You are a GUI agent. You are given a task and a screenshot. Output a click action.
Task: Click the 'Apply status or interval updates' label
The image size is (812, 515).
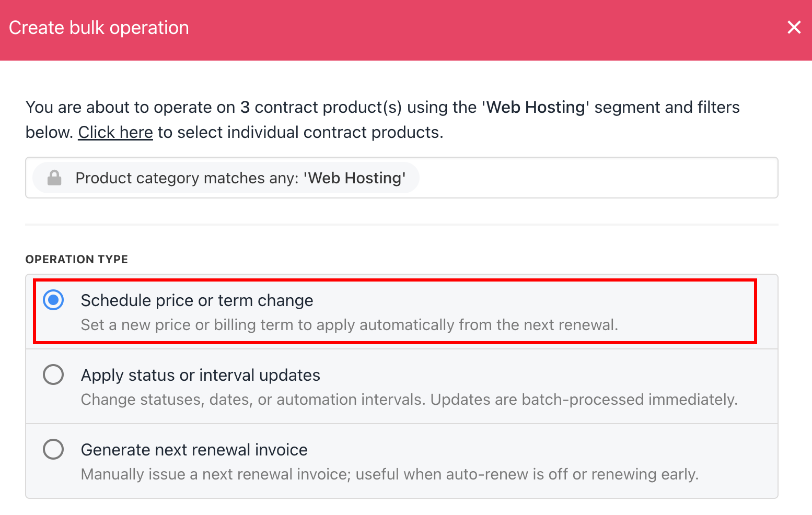[201, 376]
